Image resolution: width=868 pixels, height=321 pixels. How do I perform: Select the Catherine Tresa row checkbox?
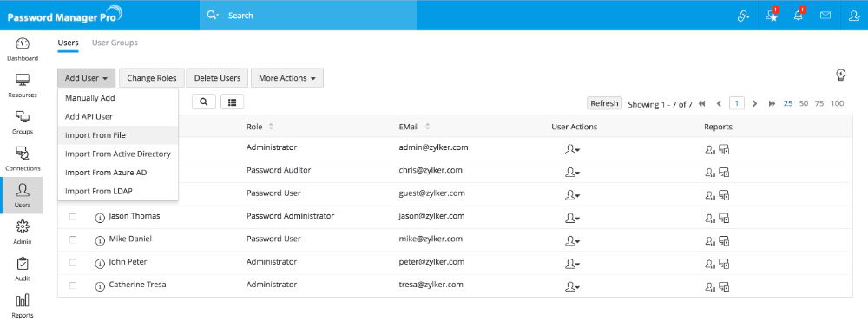coord(73,285)
